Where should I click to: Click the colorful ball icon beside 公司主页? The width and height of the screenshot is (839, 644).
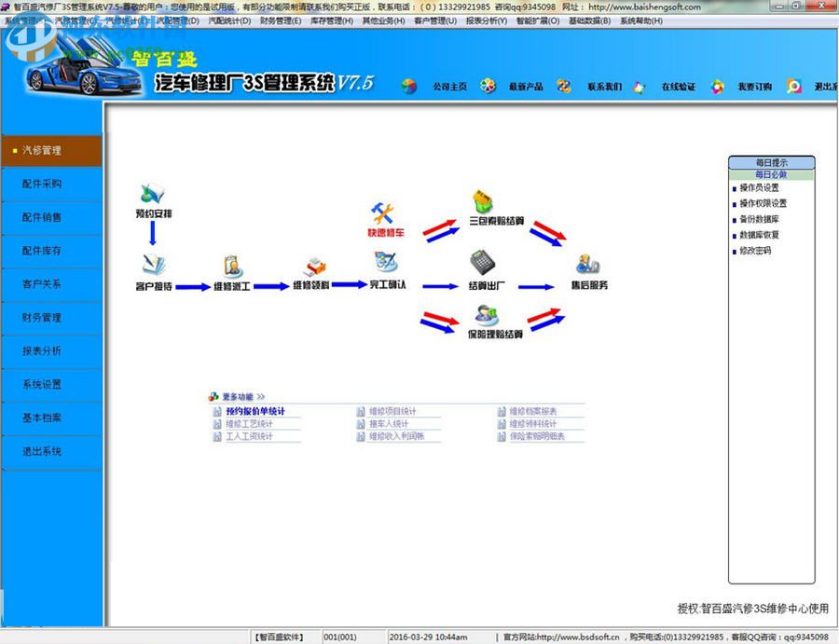409,86
